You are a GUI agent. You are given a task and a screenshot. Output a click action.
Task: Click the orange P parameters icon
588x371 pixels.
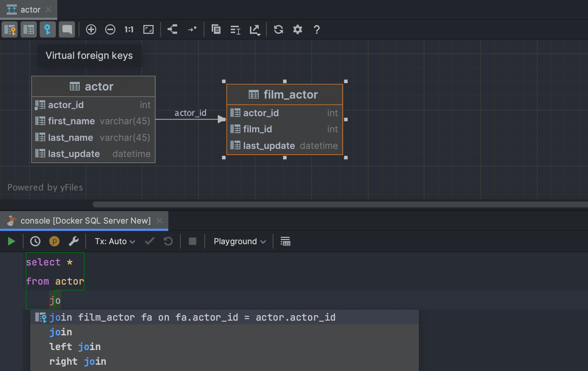(x=54, y=241)
